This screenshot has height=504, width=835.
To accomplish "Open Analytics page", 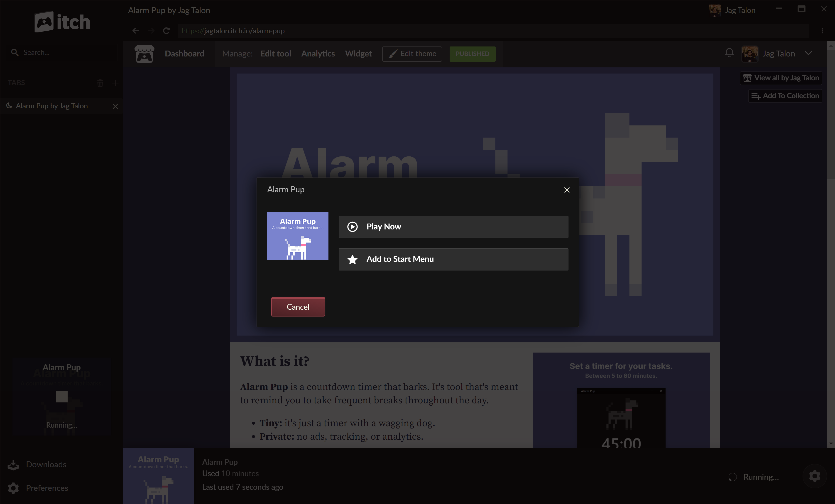I will click(x=318, y=54).
